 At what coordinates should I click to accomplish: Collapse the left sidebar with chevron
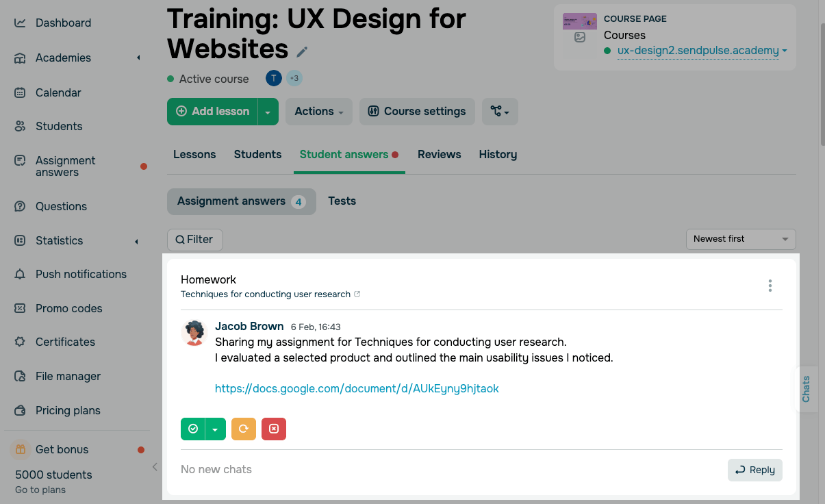pyautogui.click(x=155, y=467)
